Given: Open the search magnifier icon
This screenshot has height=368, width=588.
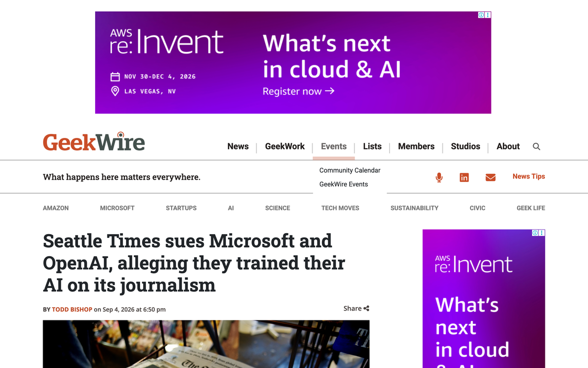Looking at the screenshot, I should click(537, 147).
